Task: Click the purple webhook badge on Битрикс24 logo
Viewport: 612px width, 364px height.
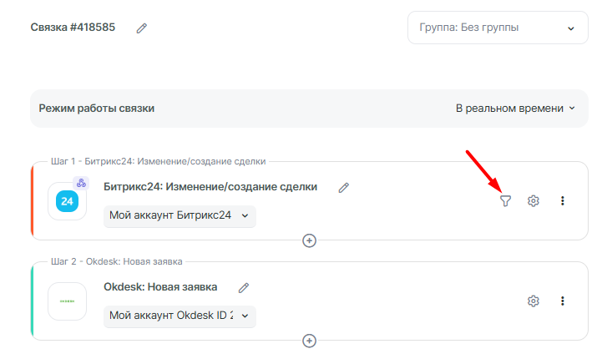Action: [81, 184]
